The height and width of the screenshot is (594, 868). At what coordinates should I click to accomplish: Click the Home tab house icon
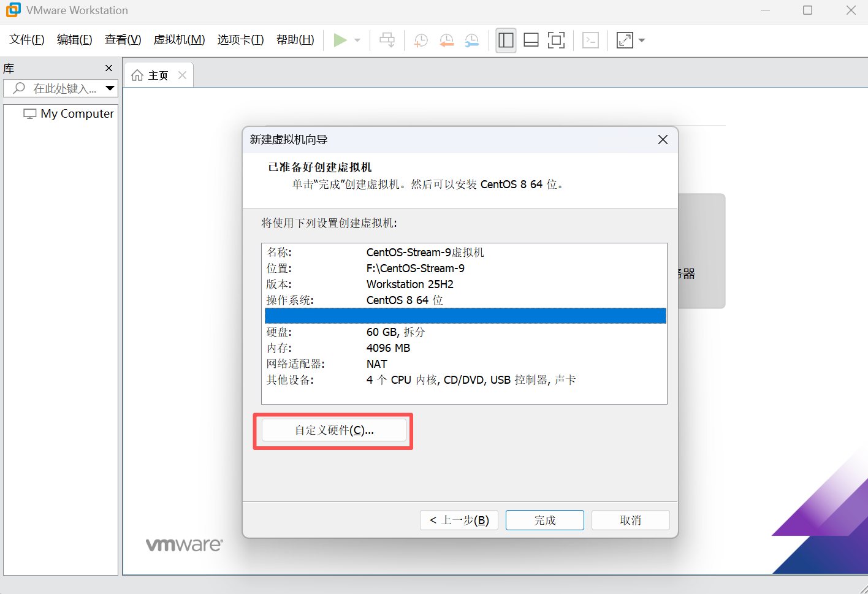[137, 75]
